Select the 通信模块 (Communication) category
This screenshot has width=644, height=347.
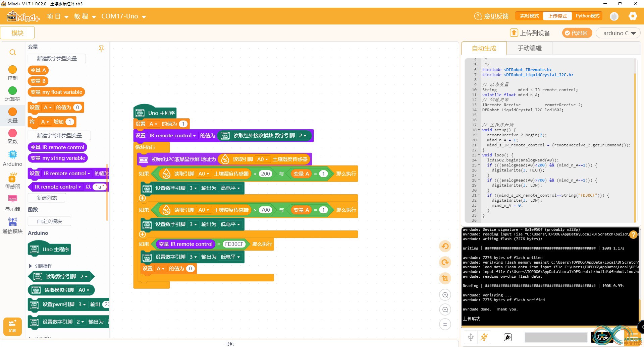pyautogui.click(x=12, y=225)
